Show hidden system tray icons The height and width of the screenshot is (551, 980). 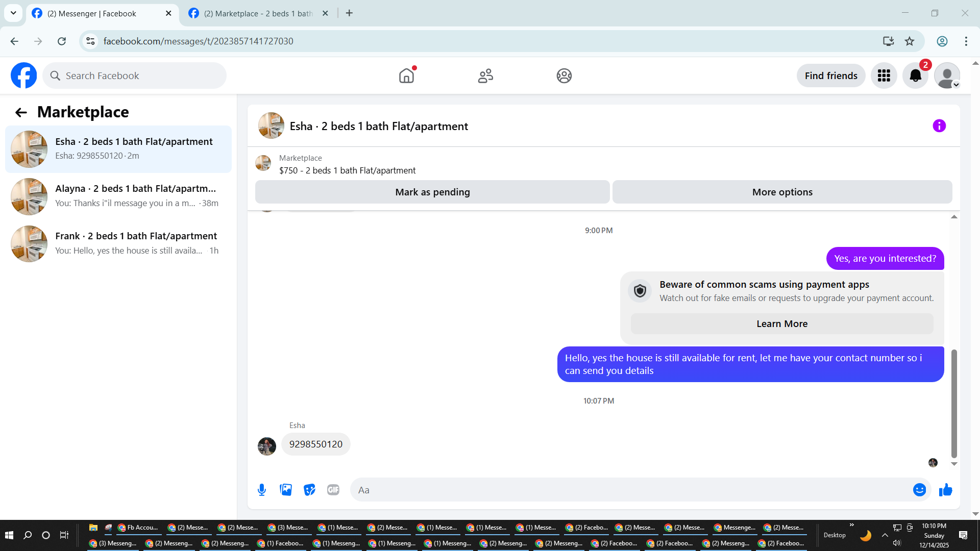click(885, 535)
